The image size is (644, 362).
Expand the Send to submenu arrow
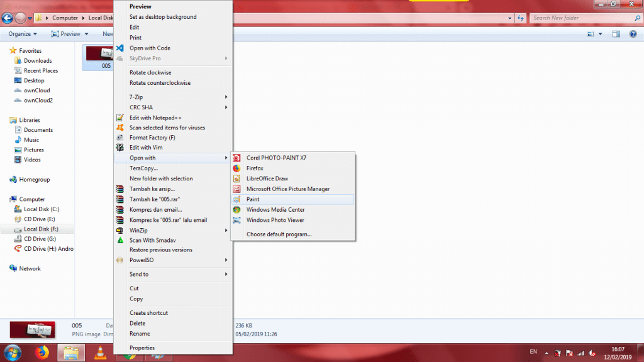pyautogui.click(x=226, y=274)
